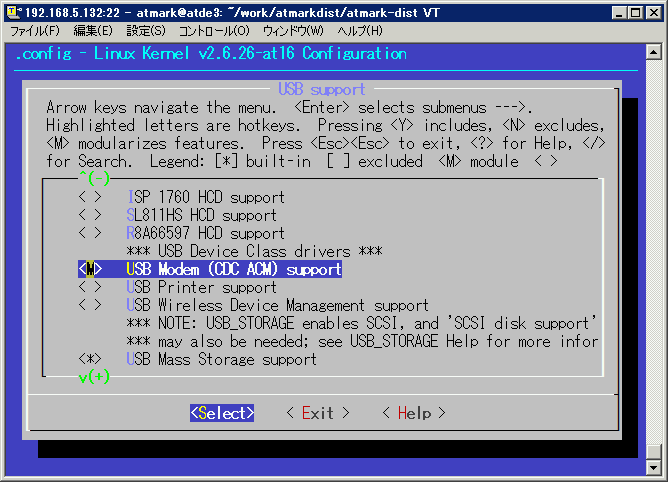The height and width of the screenshot is (482, 668).
Task: Click the Tera Term title bar icon
Action: pyautogui.click(x=14, y=12)
